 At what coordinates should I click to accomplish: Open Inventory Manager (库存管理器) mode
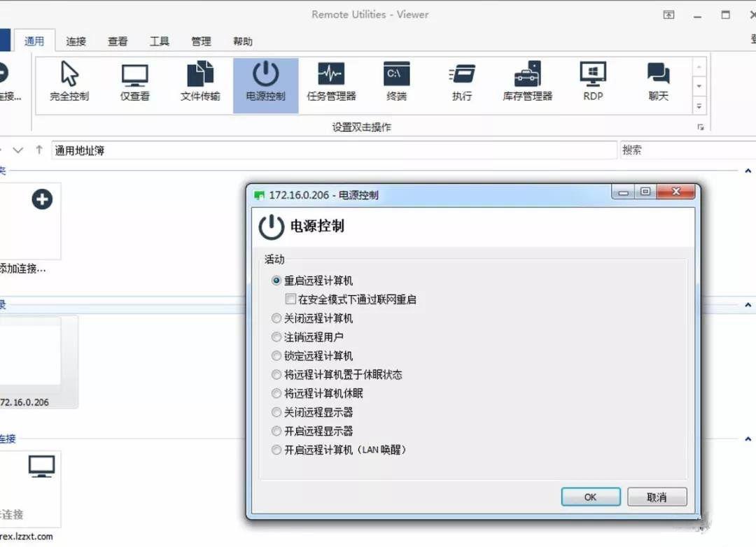[528, 81]
